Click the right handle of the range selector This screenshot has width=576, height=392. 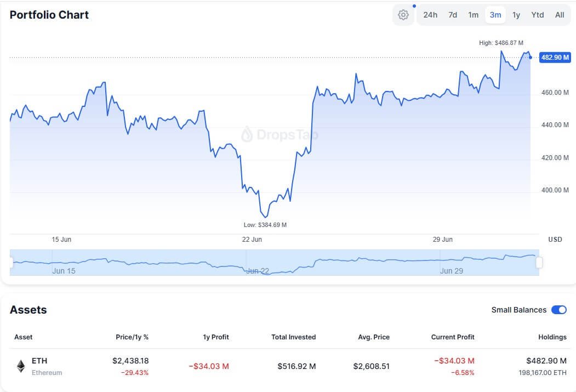click(x=540, y=261)
